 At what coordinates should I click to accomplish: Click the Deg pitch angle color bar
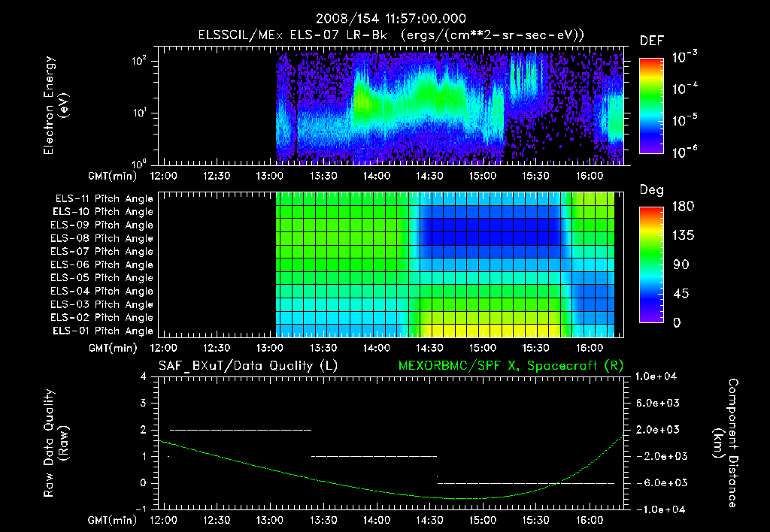(x=651, y=265)
